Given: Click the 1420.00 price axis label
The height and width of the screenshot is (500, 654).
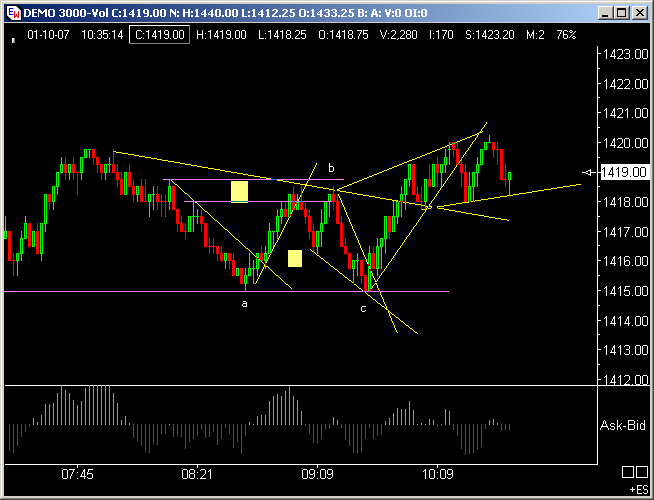Looking at the screenshot, I should pos(626,143).
